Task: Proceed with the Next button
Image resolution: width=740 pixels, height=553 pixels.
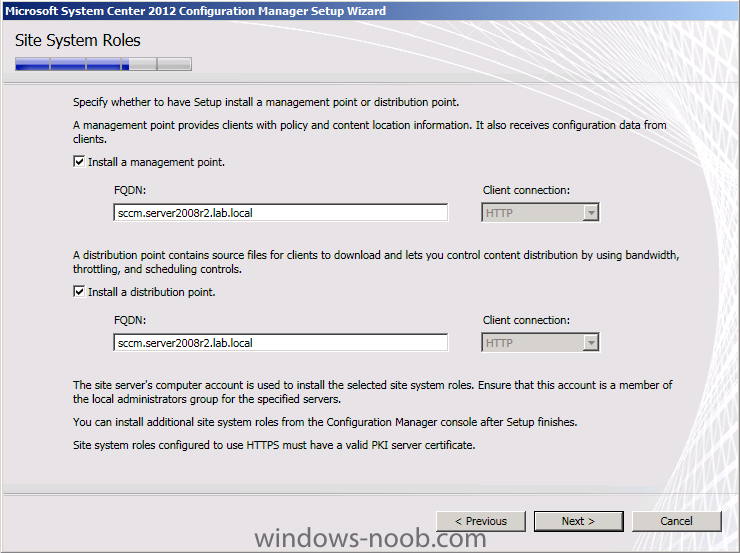Action: coord(579,521)
